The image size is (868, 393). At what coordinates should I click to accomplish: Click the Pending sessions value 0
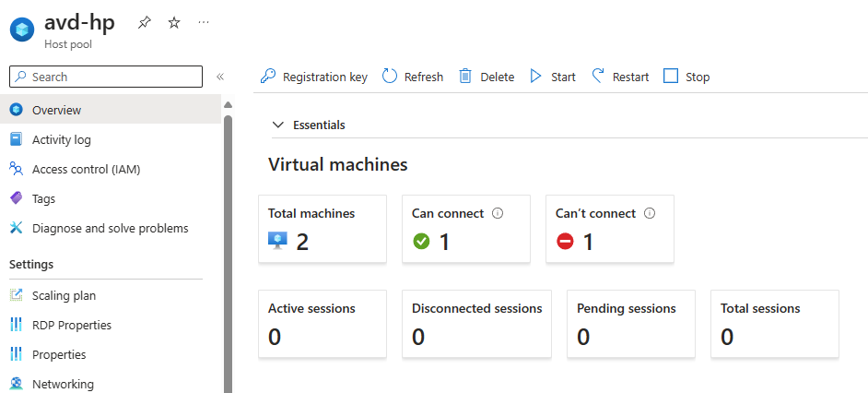[583, 337]
